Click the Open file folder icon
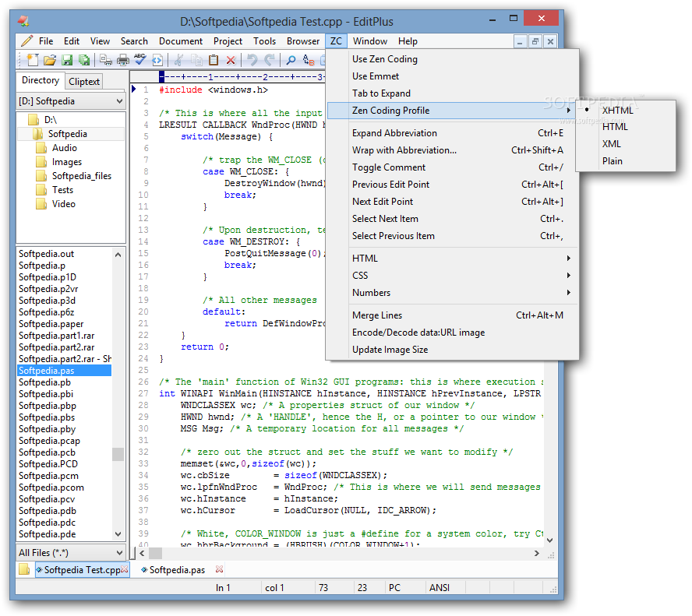Screen dimensions: 692x616 pos(50,59)
